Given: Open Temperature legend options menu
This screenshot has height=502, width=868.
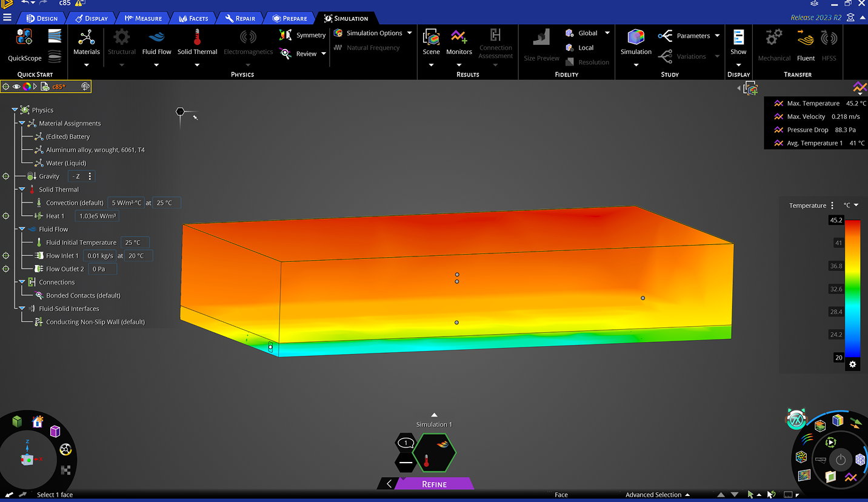Looking at the screenshot, I should pyautogui.click(x=832, y=206).
